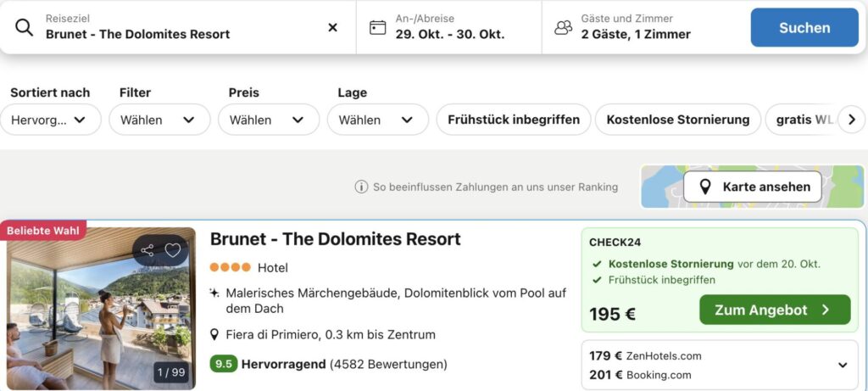Click the calendar icon for dates
868x391 pixels.
(x=377, y=27)
